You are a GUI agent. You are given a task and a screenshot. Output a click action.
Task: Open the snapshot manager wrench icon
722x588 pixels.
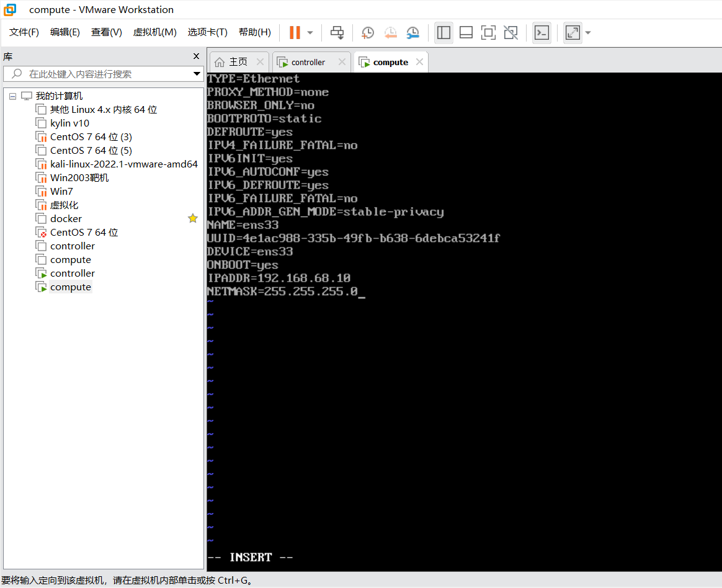pyautogui.click(x=412, y=32)
